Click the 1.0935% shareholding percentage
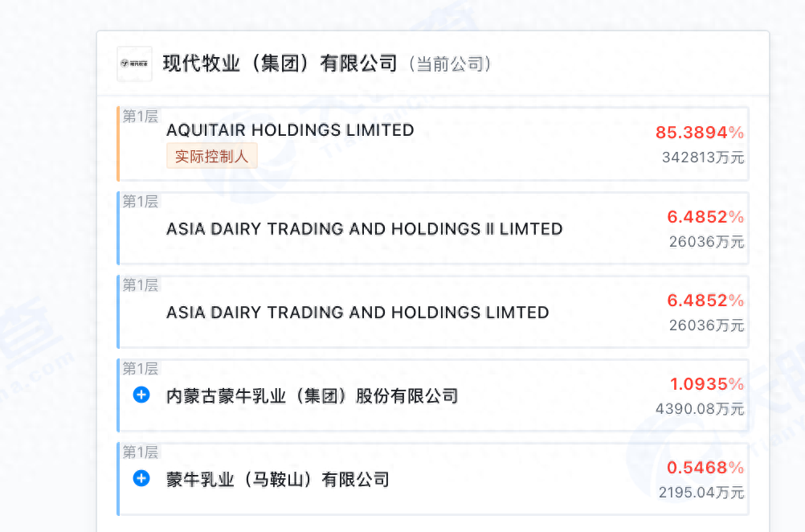805x532 pixels. (707, 384)
